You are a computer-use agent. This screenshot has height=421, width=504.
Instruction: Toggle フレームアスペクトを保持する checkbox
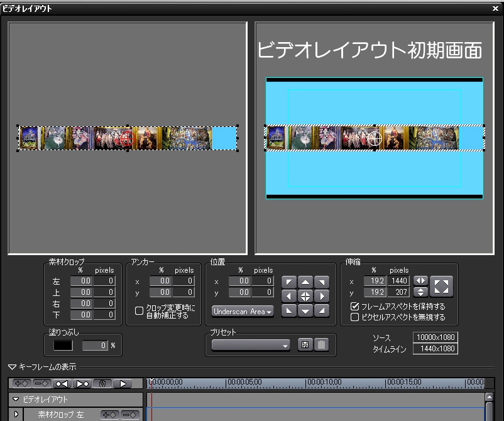pyautogui.click(x=355, y=307)
